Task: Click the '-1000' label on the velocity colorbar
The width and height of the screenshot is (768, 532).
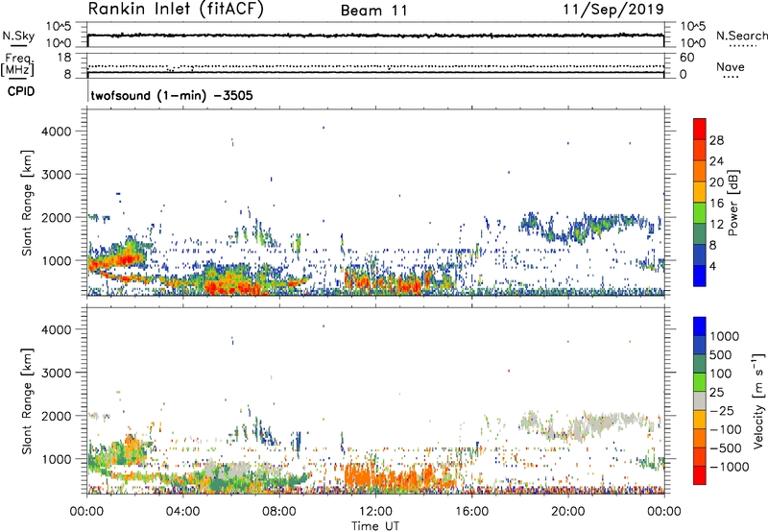Action: pyautogui.click(x=729, y=467)
